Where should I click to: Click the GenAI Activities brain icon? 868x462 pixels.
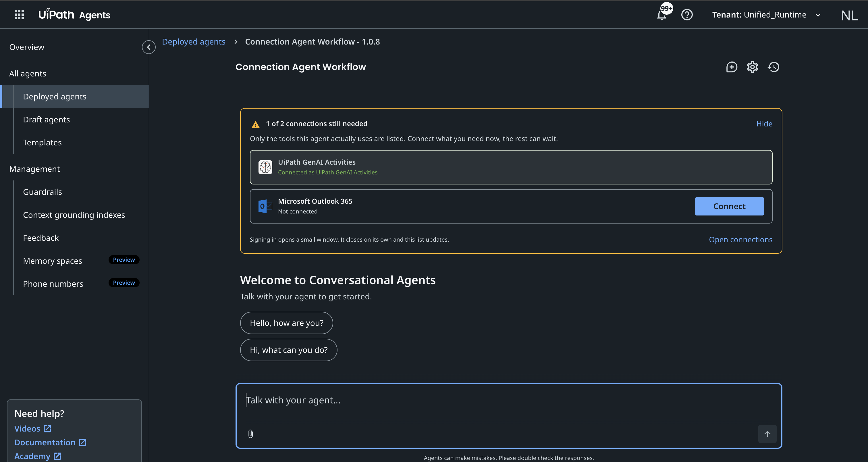pos(265,167)
